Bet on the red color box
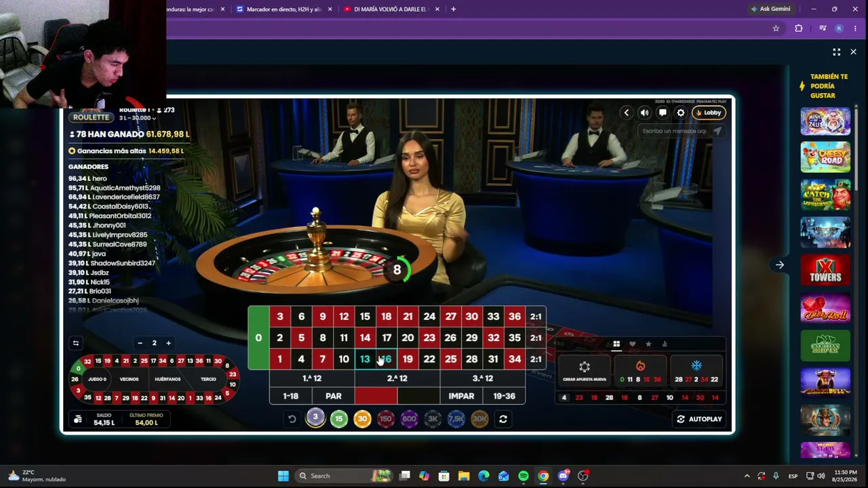The image size is (868, 488). click(376, 396)
